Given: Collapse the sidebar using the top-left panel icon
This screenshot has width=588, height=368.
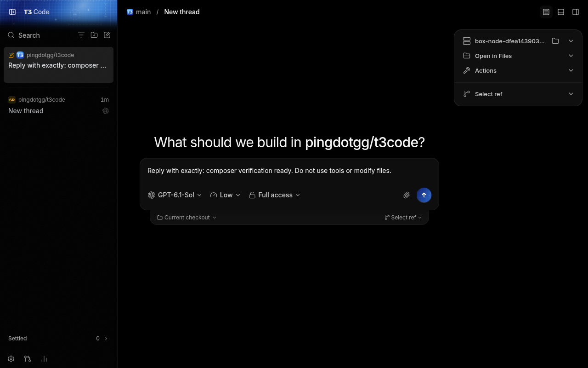Looking at the screenshot, I should (12, 12).
